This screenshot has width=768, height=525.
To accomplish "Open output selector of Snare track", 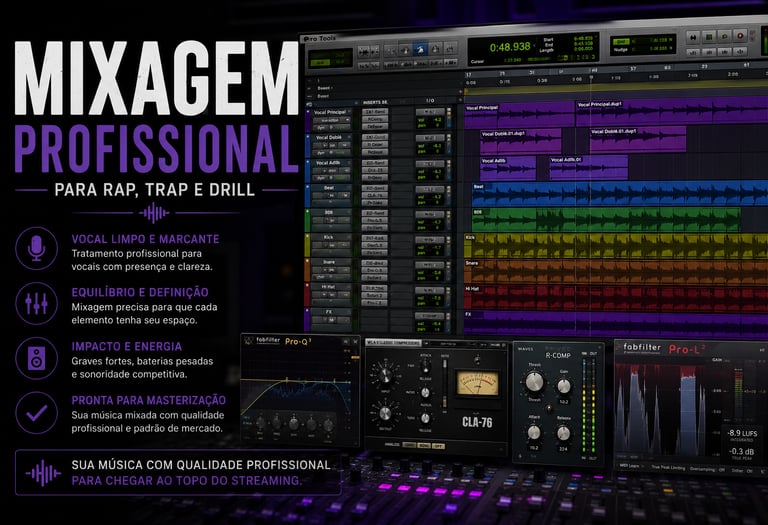I will pyautogui.click(x=430, y=265).
